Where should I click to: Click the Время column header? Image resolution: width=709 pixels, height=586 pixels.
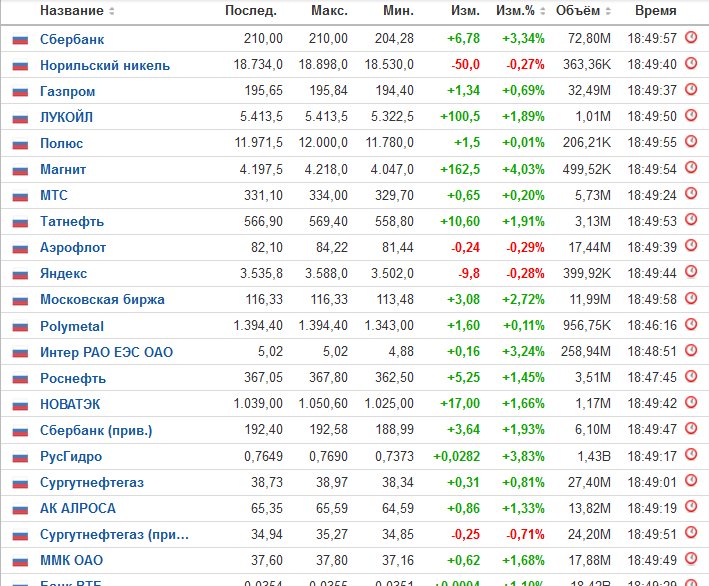pos(656,11)
